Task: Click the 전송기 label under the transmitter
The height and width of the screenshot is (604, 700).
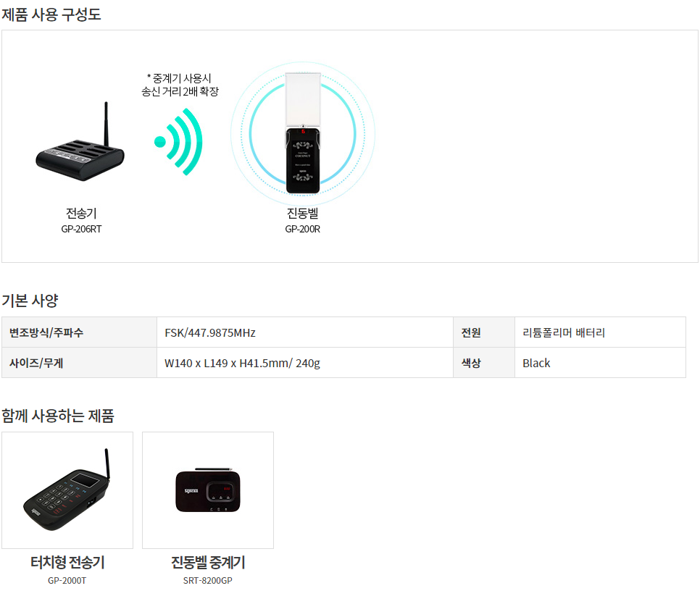Action: click(x=81, y=213)
